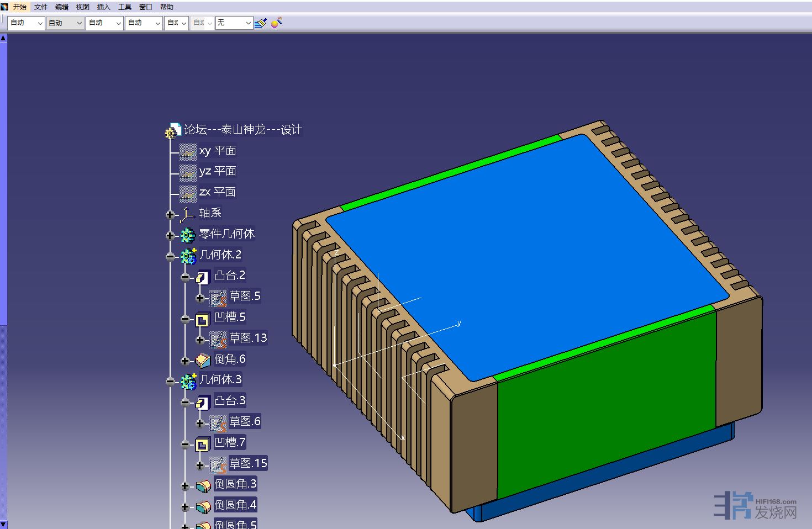Open the 工具 menu
Image resolution: width=812 pixels, height=529 pixels.
coord(125,7)
